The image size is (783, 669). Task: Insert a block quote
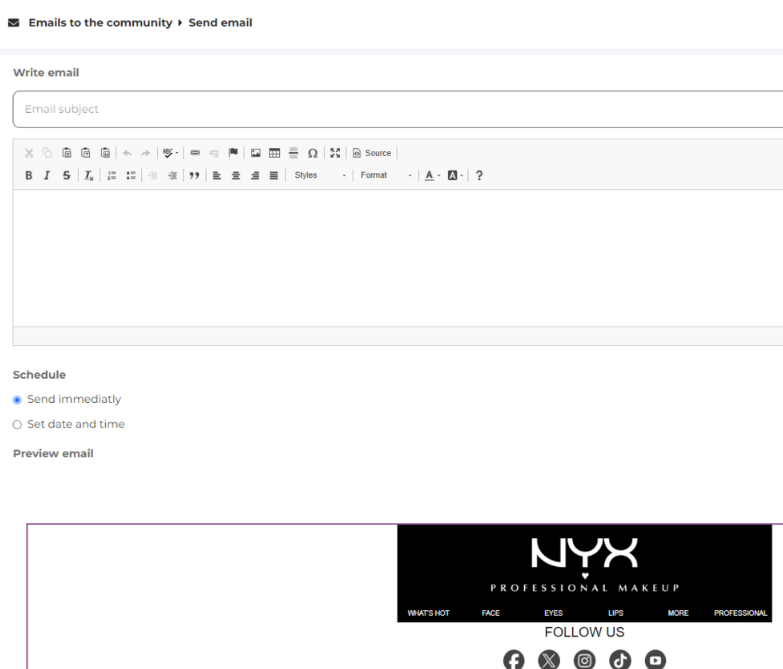[x=191, y=175]
